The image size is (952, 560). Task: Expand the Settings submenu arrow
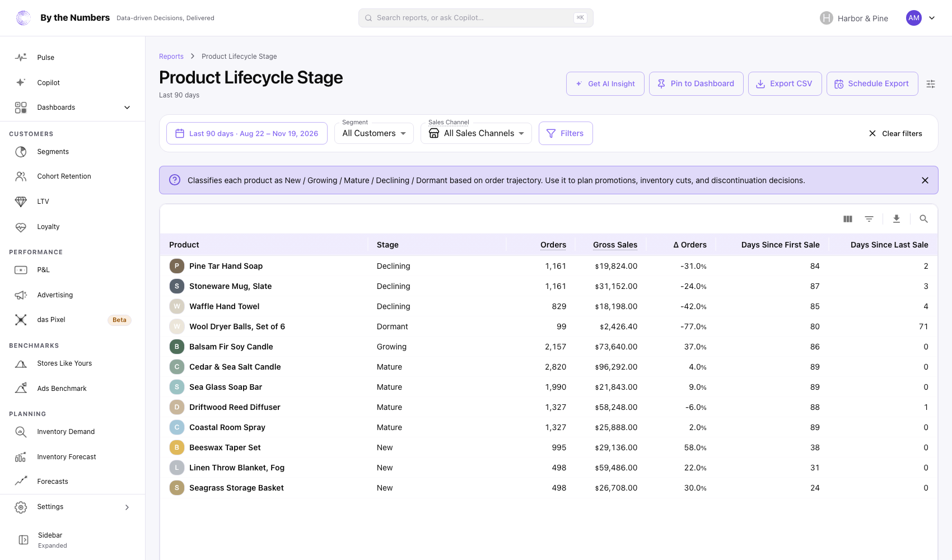tap(127, 507)
